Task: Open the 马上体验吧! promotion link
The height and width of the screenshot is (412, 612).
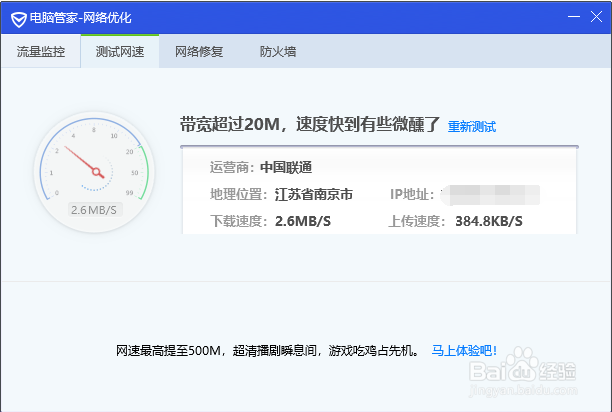Action: pos(464,350)
